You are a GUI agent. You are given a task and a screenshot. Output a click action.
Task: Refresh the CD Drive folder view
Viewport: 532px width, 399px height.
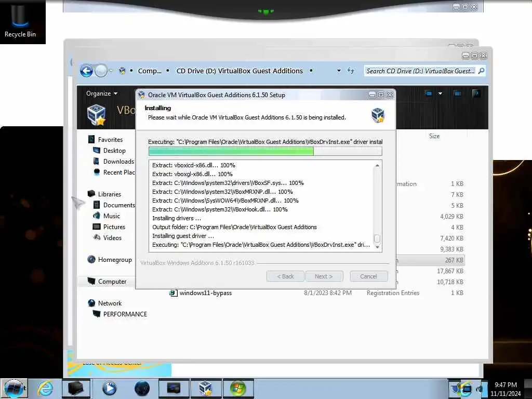coord(351,71)
